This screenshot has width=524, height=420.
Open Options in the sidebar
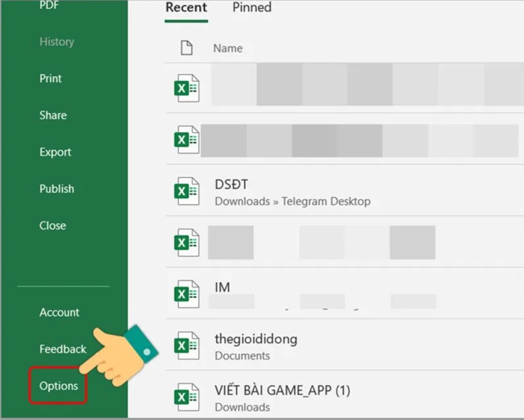[x=58, y=386]
